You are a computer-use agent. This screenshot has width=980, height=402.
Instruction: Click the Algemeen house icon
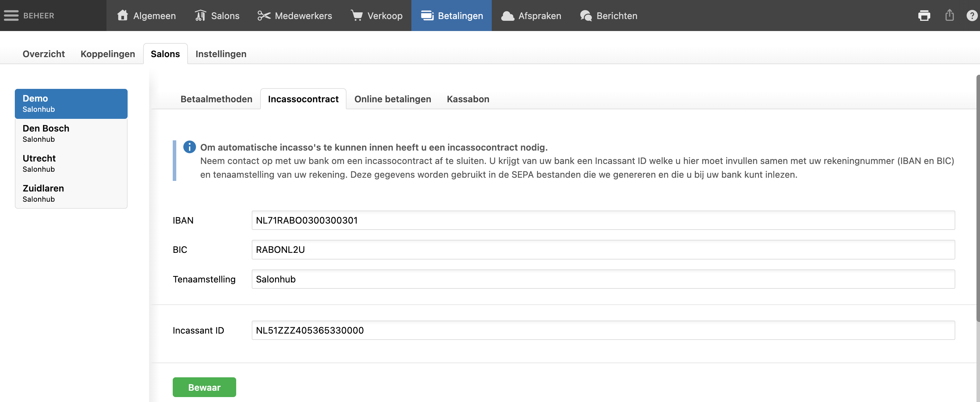click(123, 15)
